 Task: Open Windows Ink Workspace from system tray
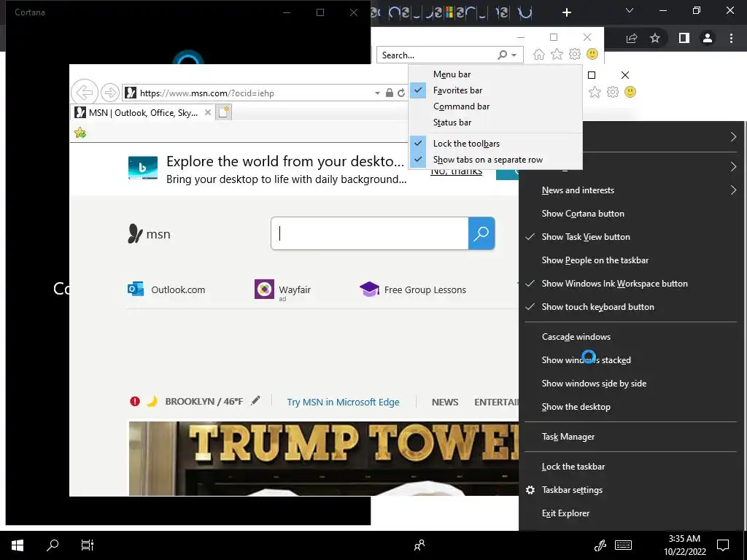pyautogui.click(x=600, y=545)
